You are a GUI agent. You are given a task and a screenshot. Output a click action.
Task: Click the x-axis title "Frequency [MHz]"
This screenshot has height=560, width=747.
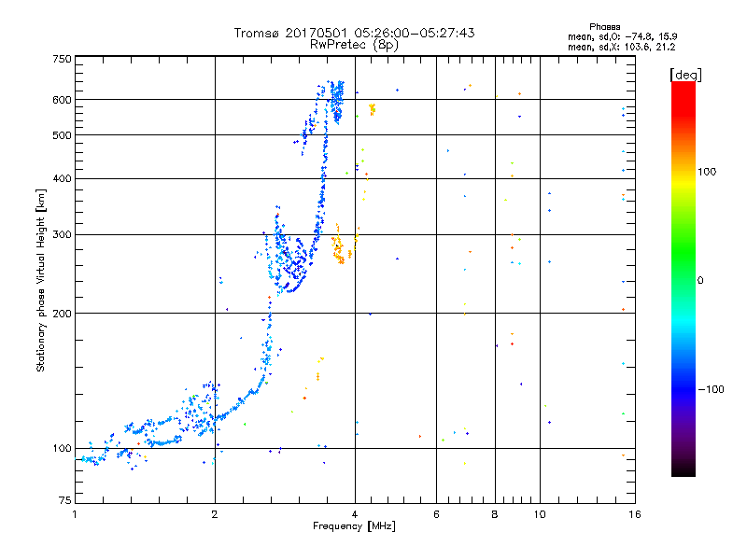click(x=354, y=526)
